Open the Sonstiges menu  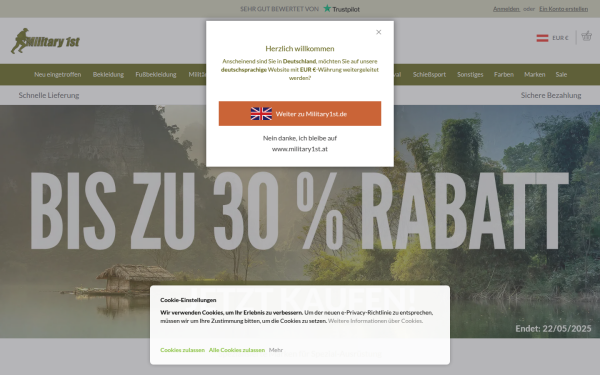(x=470, y=75)
